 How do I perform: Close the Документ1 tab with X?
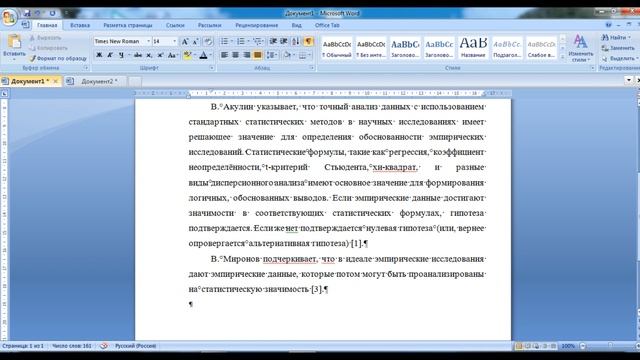pyautogui.click(x=56, y=81)
